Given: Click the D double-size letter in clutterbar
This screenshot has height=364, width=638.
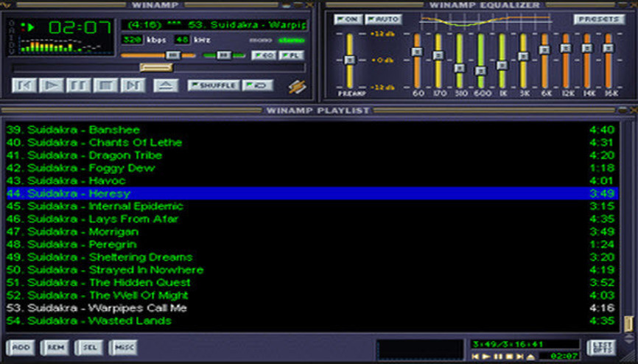Looking at the screenshot, I should (x=11, y=44).
